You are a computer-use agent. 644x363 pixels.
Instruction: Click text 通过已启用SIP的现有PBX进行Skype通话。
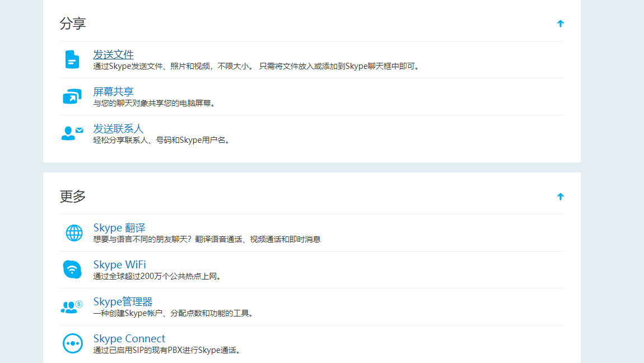(x=167, y=350)
